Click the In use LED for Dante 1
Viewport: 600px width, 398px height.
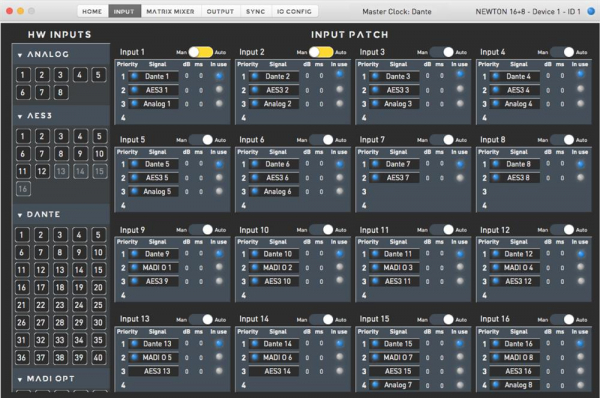click(219, 76)
